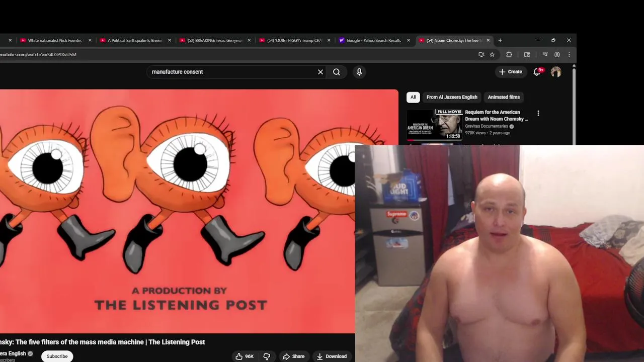Open Requiem for the American Dream thumbnail
The height and width of the screenshot is (362, 644).
click(x=434, y=124)
